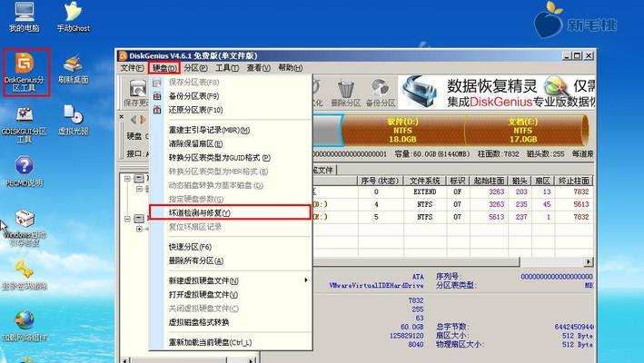Choose 备份分区表(F9) from the menu
Viewport: 644px width, 363px height.
230,96
